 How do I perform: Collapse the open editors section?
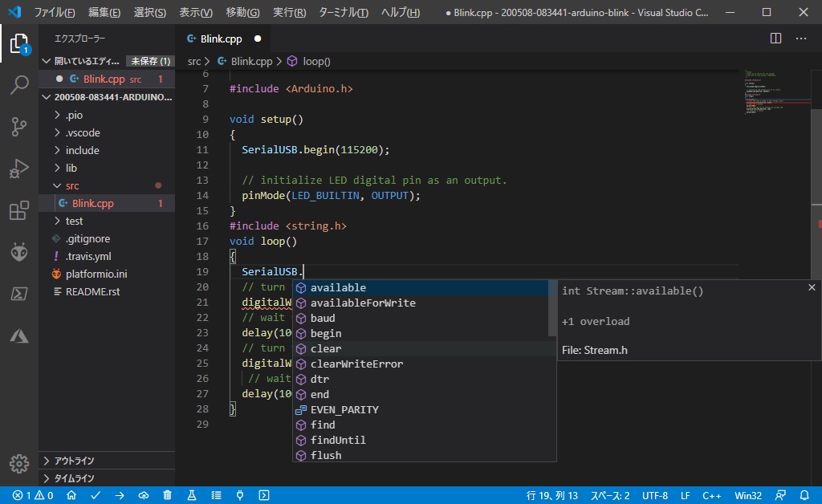(x=46, y=61)
